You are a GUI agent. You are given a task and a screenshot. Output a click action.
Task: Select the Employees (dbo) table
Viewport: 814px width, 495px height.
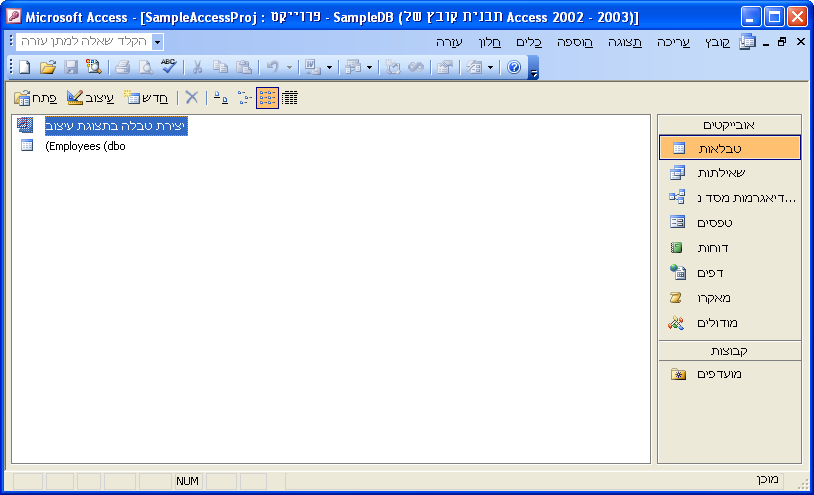tap(85, 146)
